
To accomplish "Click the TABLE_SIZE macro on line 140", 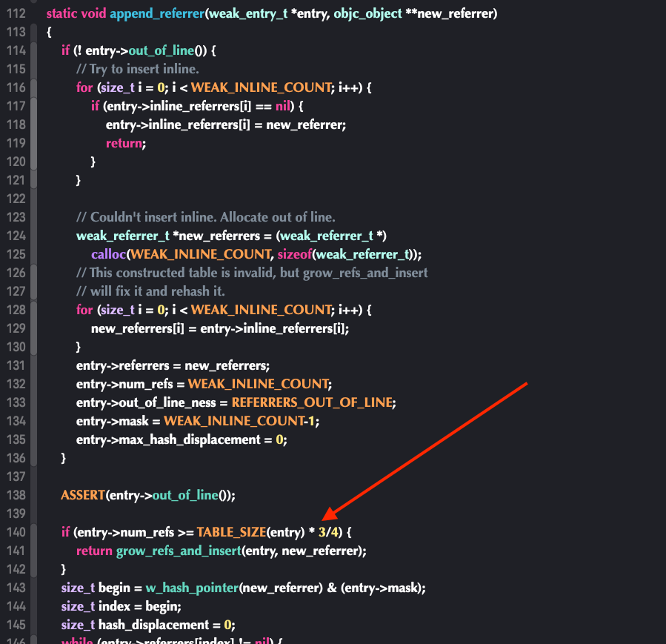I will coord(231,532).
